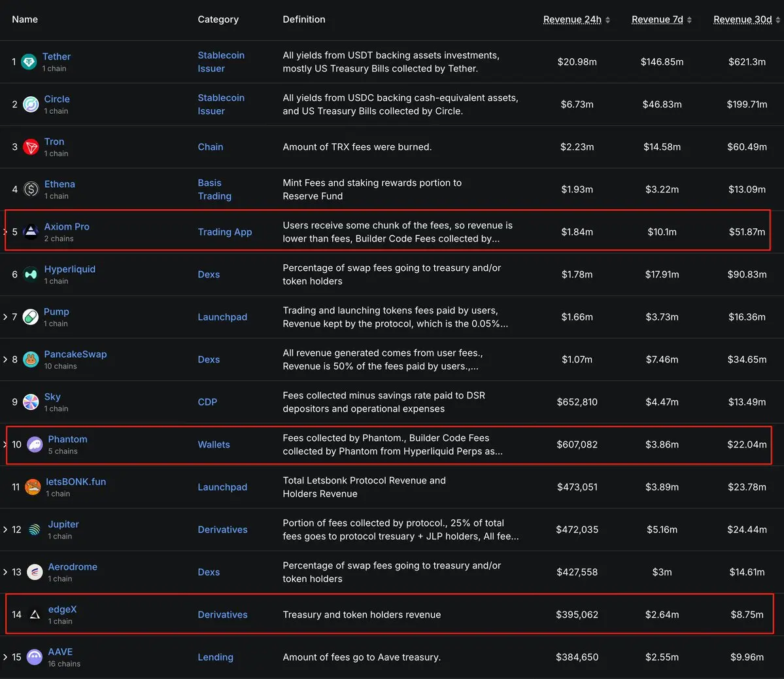Open Jupiter's Derivatives category link
The height and width of the screenshot is (679, 784).
coord(222,529)
